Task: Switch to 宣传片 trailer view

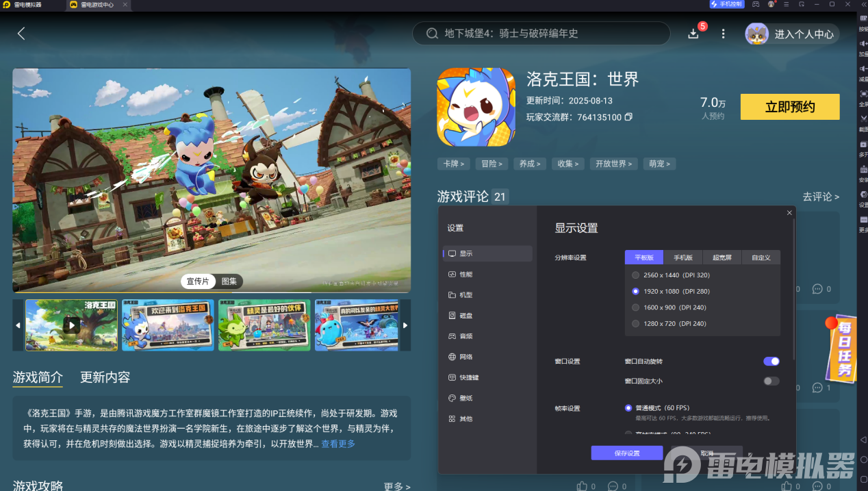Action: pyautogui.click(x=198, y=281)
